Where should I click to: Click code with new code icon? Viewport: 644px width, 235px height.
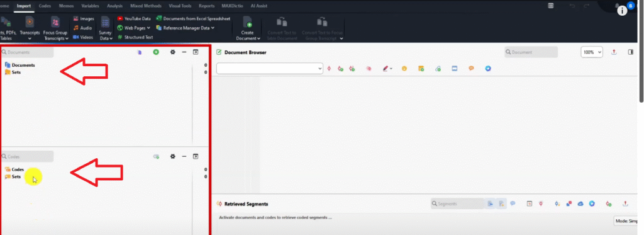(340, 69)
